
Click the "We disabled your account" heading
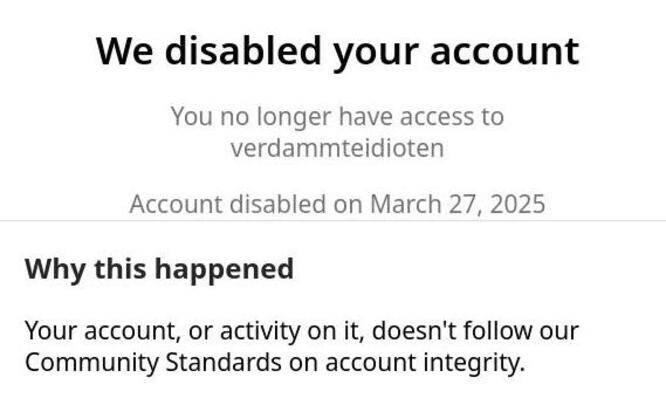(337, 50)
